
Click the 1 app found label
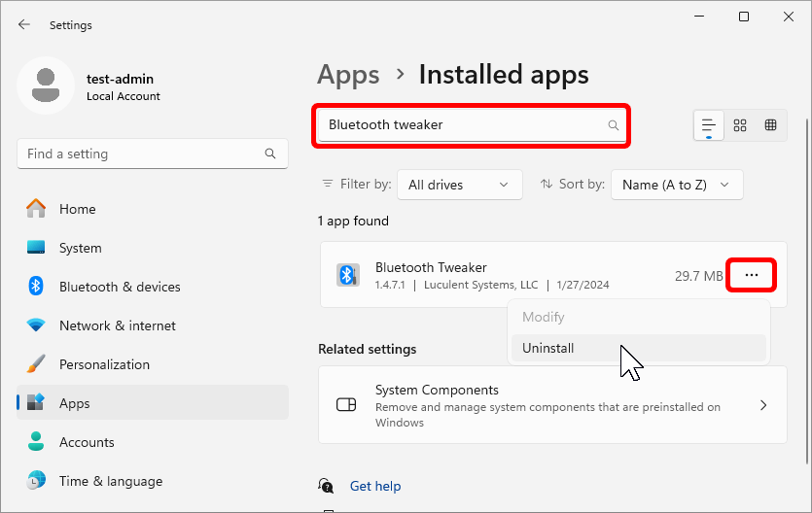click(x=353, y=222)
